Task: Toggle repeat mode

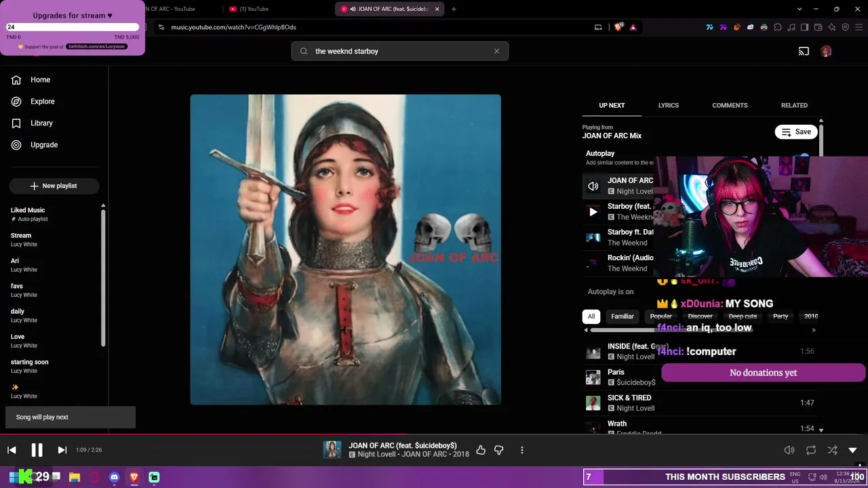Action: tap(810, 450)
